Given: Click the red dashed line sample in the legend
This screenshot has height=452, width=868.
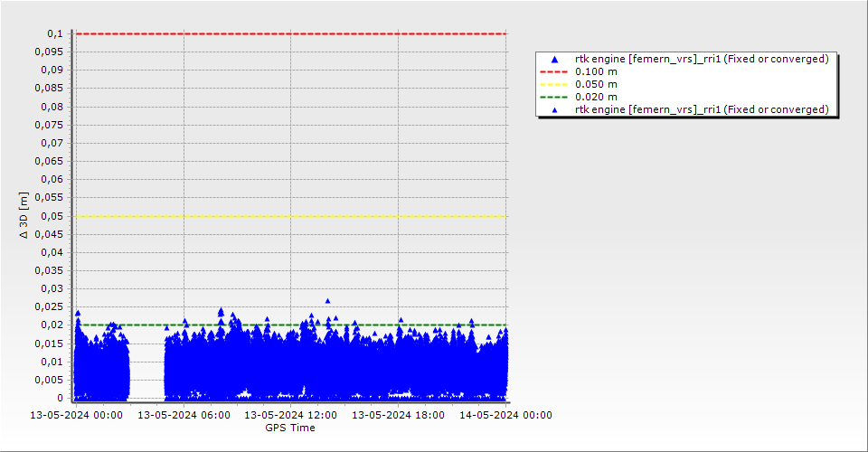Looking at the screenshot, I should coord(554,71).
